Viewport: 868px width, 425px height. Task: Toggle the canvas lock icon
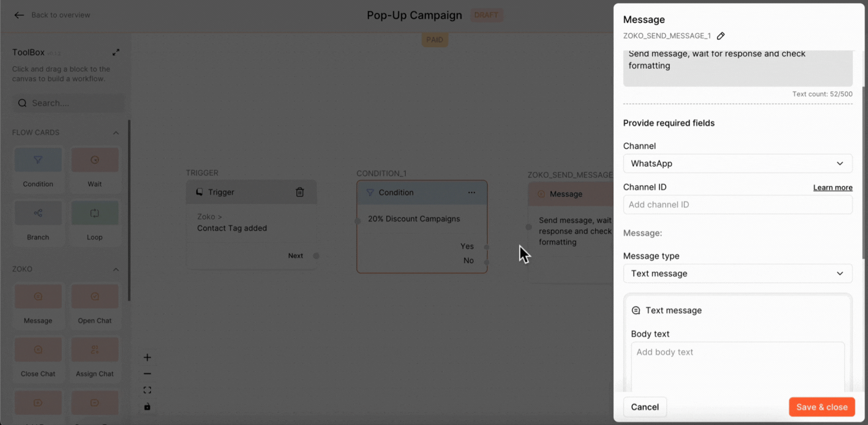[147, 406]
